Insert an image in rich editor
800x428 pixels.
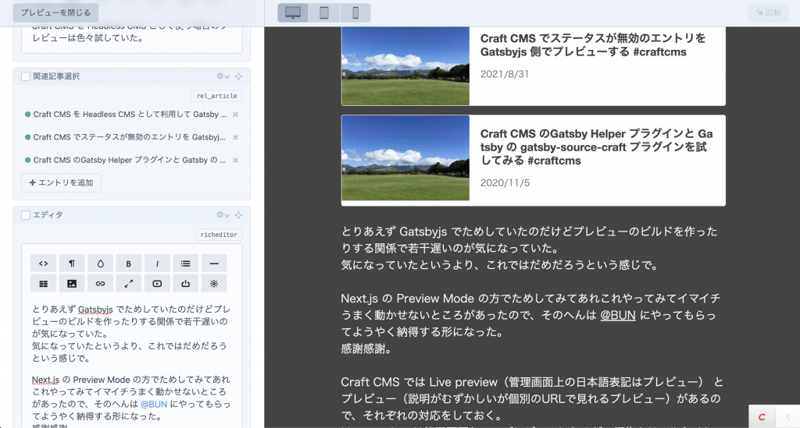[72, 284]
